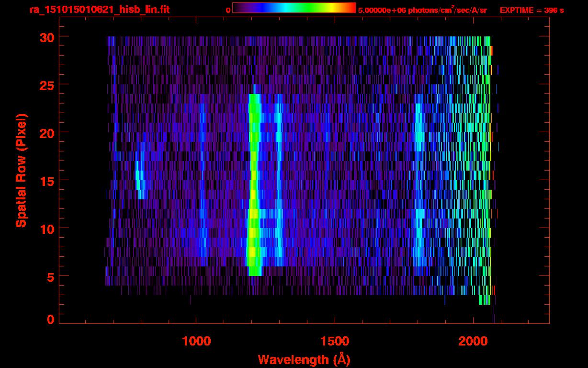This screenshot has height=368, width=588.
Task: Click the 1000 wavelength tick label
Action: (196, 341)
